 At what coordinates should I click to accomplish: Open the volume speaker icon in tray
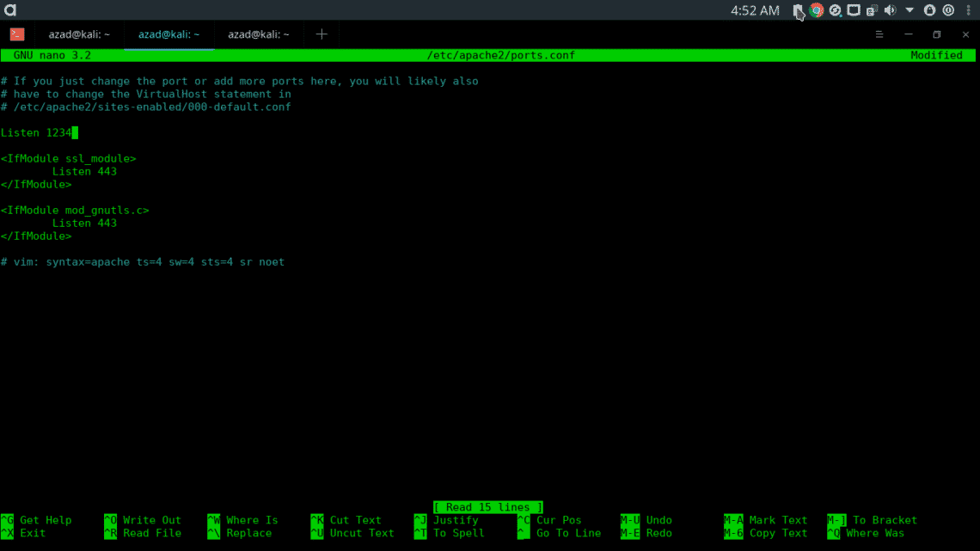pyautogui.click(x=890, y=10)
